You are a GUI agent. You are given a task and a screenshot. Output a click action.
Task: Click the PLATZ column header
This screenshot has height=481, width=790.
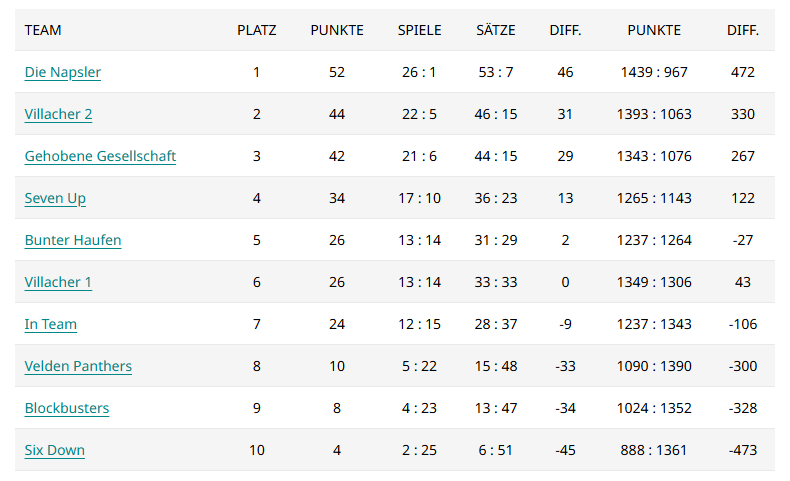[257, 30]
